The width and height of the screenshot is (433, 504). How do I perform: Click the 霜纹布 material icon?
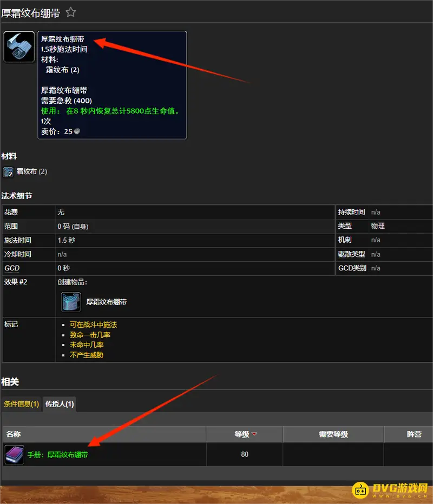click(x=8, y=172)
